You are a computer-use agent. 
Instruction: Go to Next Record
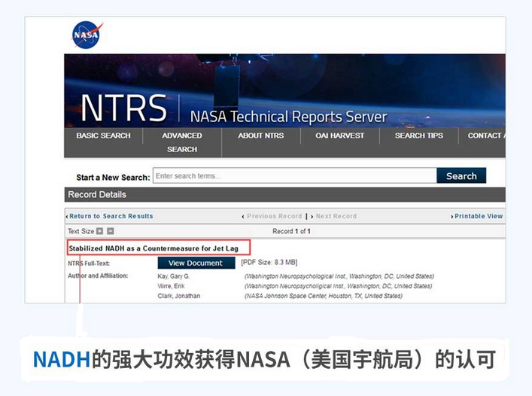click(336, 216)
